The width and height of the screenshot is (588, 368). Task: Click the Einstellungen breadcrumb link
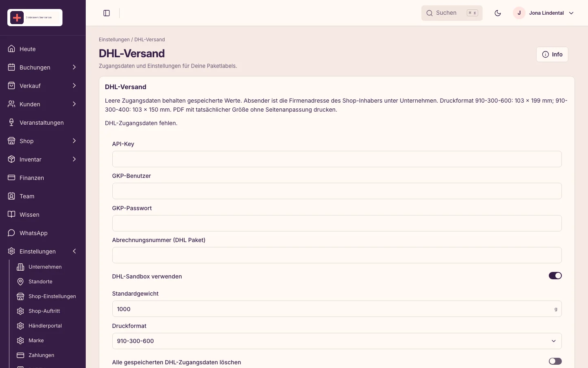point(114,40)
